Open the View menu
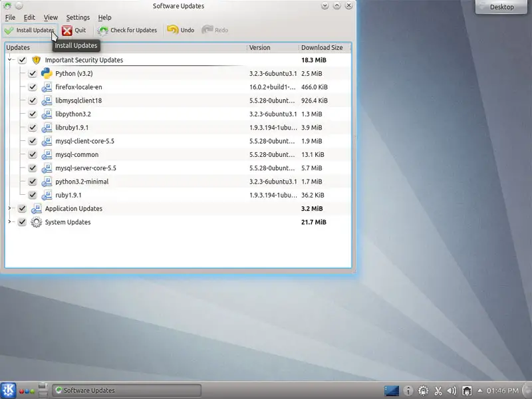Image resolution: width=532 pixels, height=399 pixels. [x=51, y=17]
